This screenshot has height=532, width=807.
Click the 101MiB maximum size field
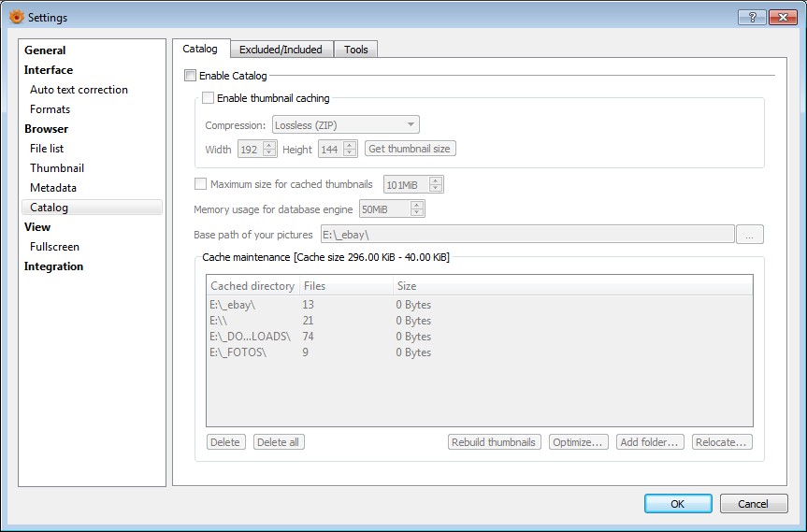(407, 184)
